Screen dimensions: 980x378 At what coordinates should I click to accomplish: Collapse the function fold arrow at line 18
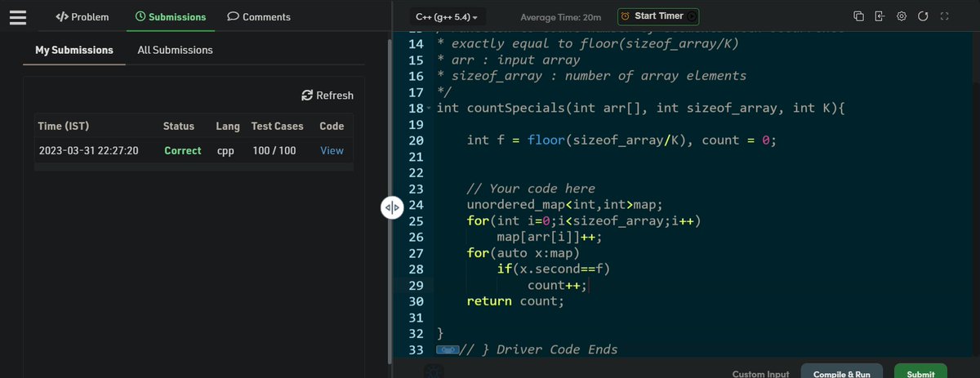(x=428, y=109)
